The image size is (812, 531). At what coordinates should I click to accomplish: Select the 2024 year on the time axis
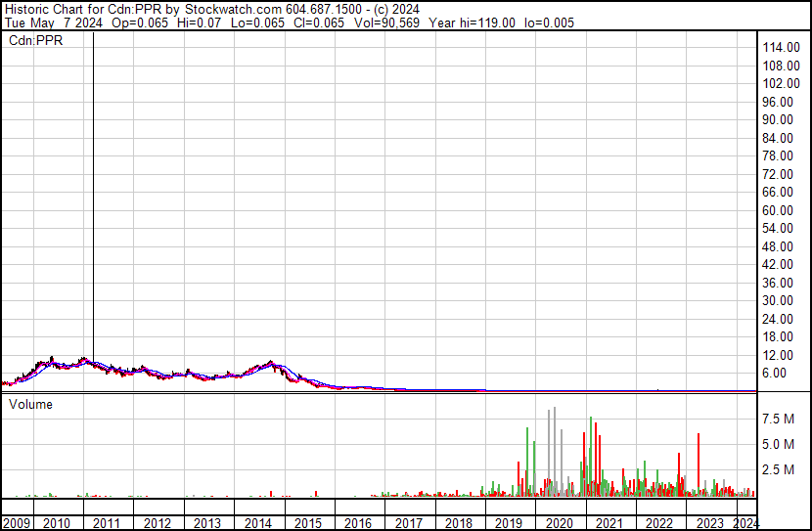pyautogui.click(x=746, y=523)
